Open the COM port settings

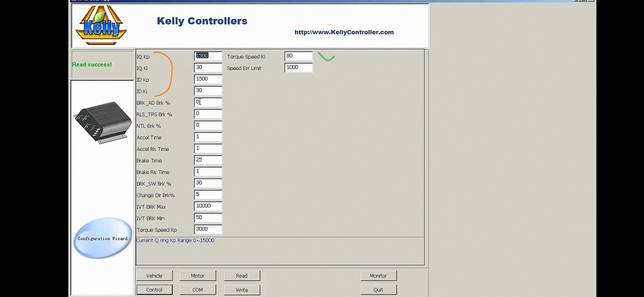click(197, 290)
